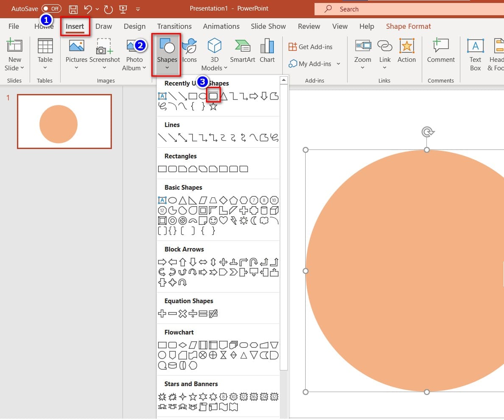
Task: Click the Action star icon
Action: click(x=407, y=47)
